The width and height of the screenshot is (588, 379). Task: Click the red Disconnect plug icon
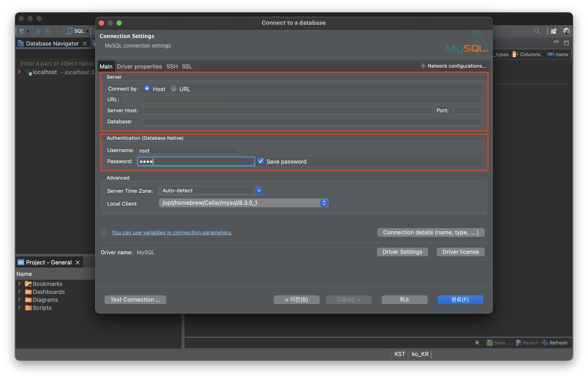[58, 31]
